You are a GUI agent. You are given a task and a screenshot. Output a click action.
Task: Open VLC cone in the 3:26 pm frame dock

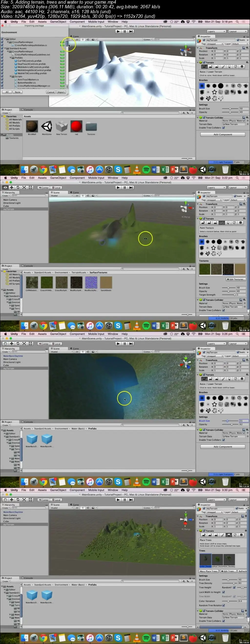coord(137,482)
